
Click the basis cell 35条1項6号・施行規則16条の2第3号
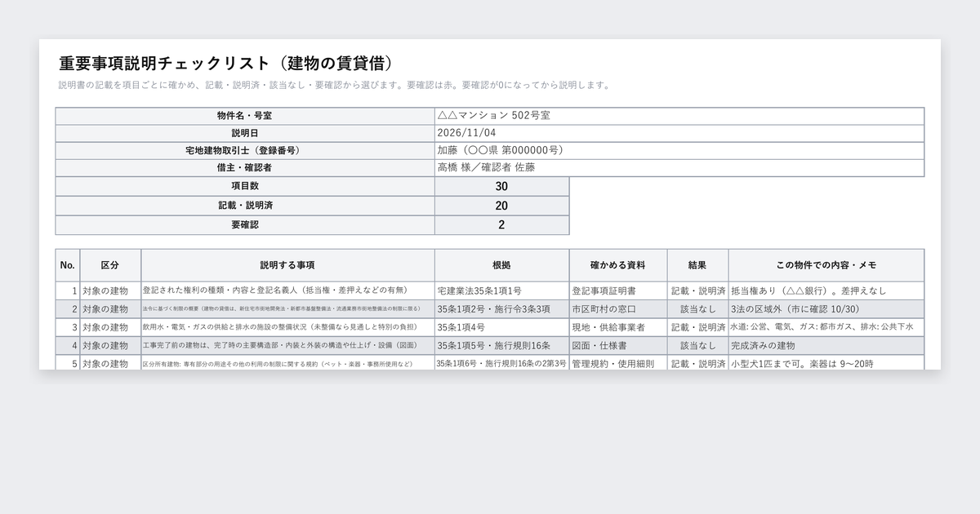click(x=501, y=363)
